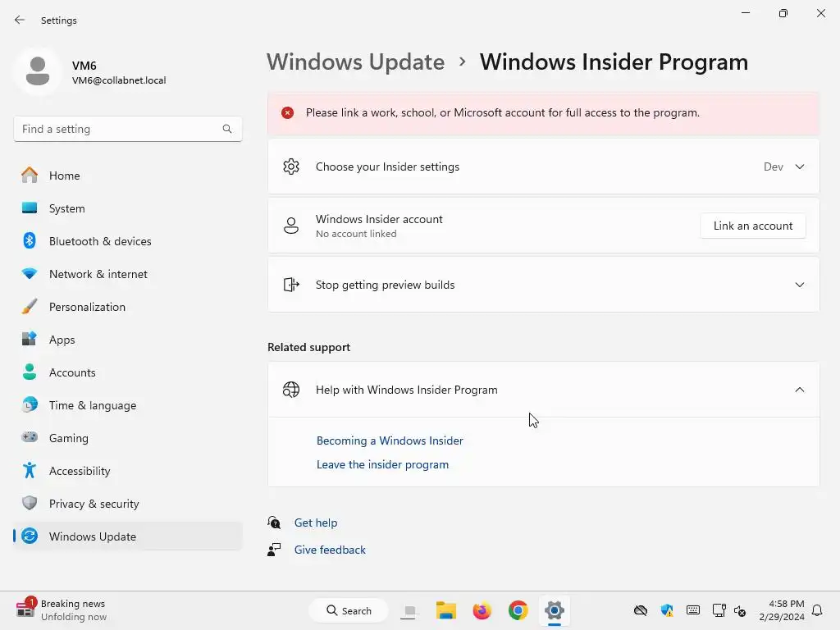Open Task View on taskbar
Screen dimensions: 840x630
[x=410, y=610]
